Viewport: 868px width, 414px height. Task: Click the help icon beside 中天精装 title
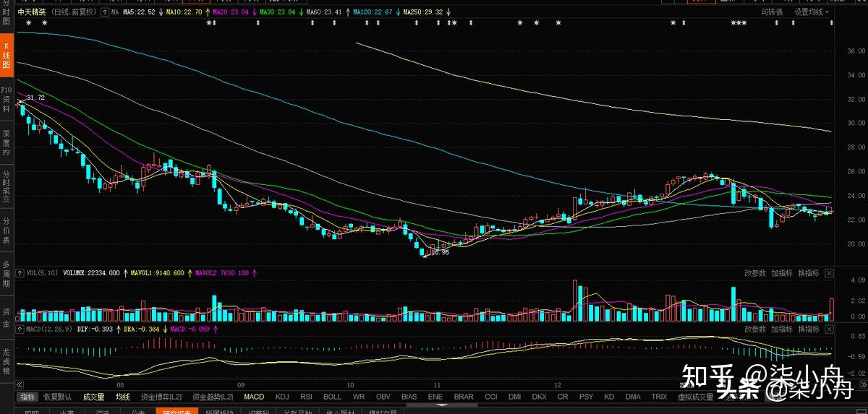106,12
